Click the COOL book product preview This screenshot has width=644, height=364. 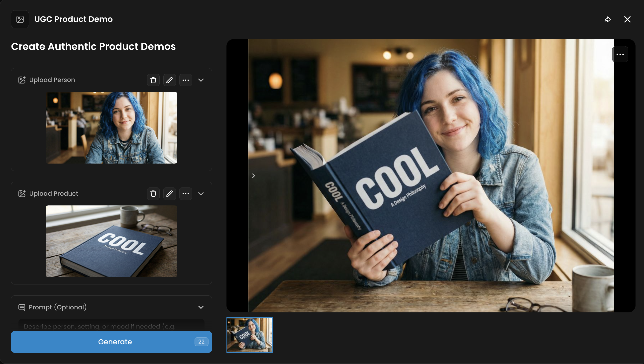point(111,241)
